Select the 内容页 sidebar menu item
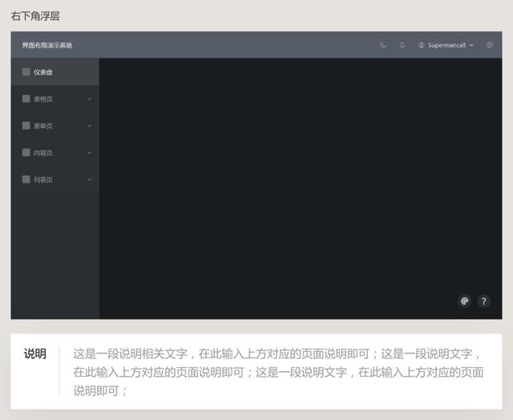This screenshot has width=513, height=420. click(55, 152)
